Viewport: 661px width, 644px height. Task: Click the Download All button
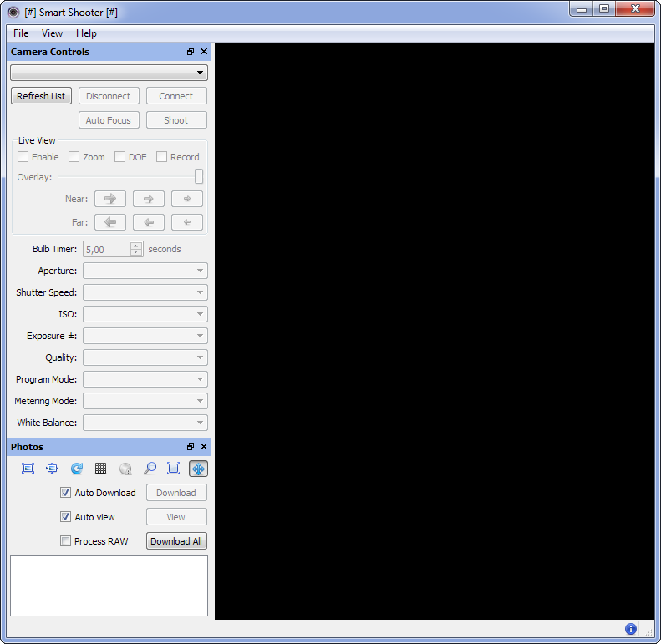[176, 541]
